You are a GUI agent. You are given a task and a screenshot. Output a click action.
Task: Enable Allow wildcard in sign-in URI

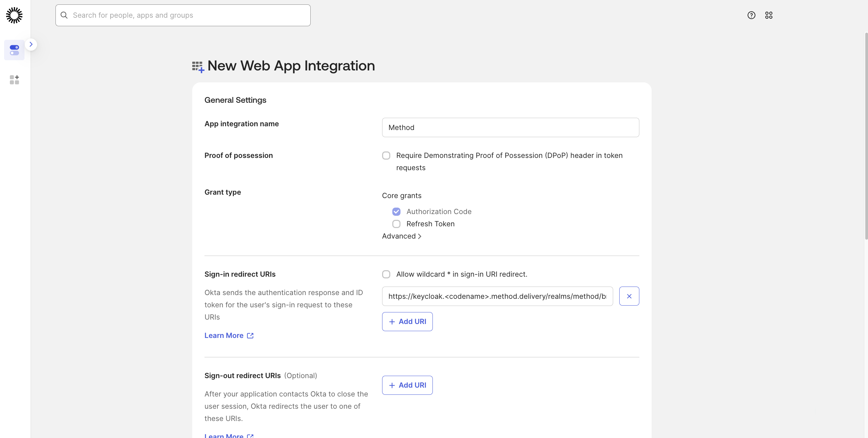(386, 274)
